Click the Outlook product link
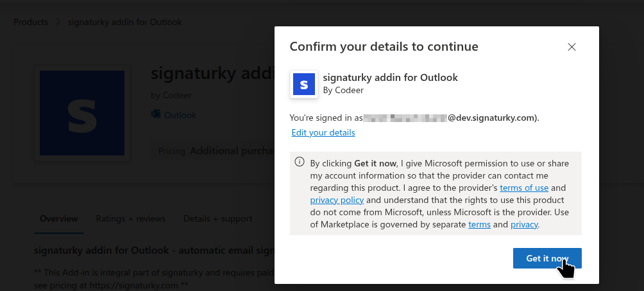 [x=180, y=115]
